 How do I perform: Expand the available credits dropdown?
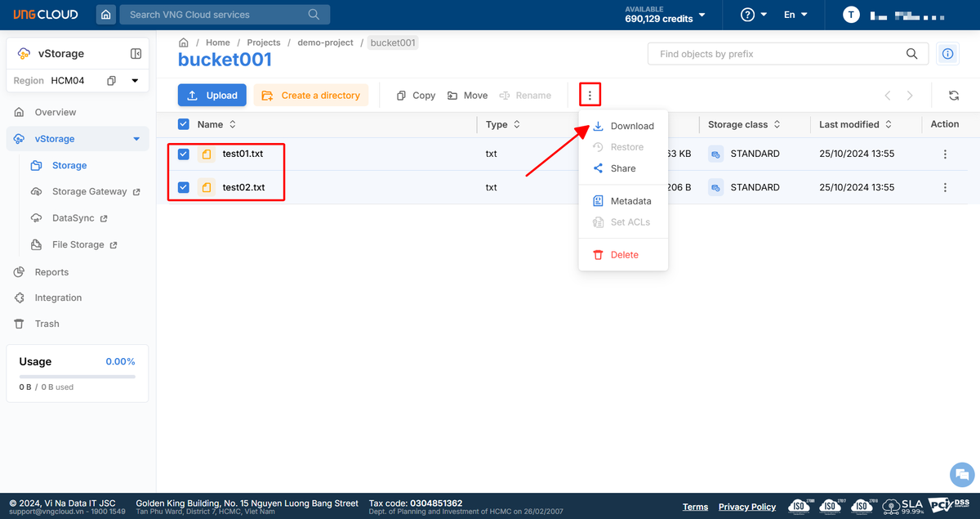pyautogui.click(x=702, y=15)
